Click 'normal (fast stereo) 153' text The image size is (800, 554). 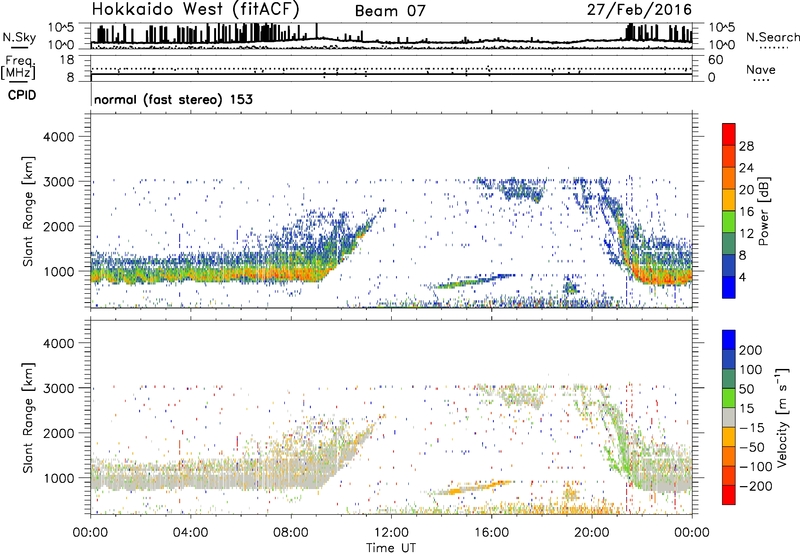(x=173, y=99)
